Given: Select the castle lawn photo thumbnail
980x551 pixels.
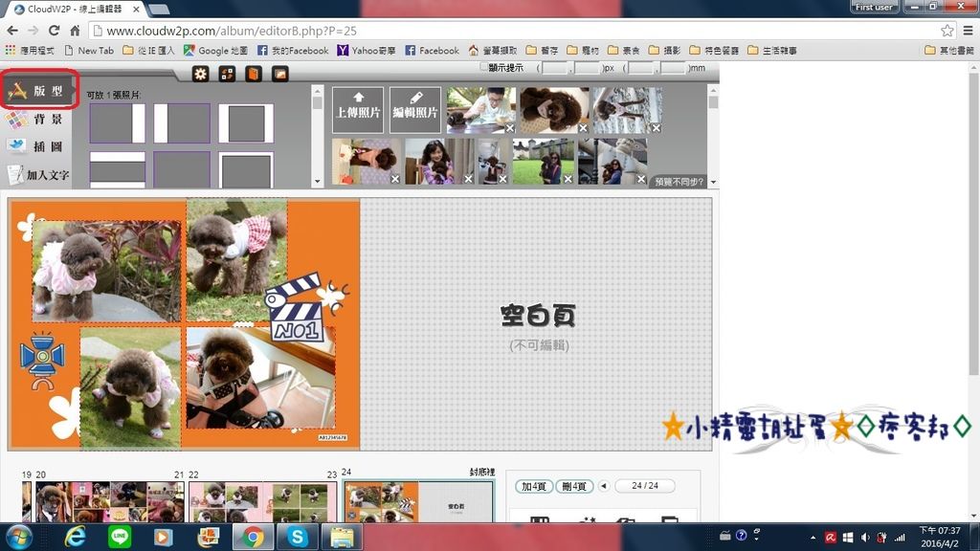Looking at the screenshot, I should (543, 161).
